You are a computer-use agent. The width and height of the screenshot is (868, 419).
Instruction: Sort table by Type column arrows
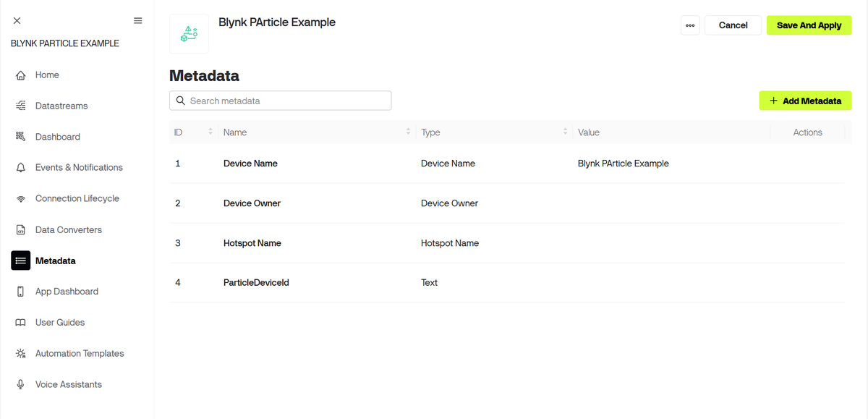click(565, 132)
